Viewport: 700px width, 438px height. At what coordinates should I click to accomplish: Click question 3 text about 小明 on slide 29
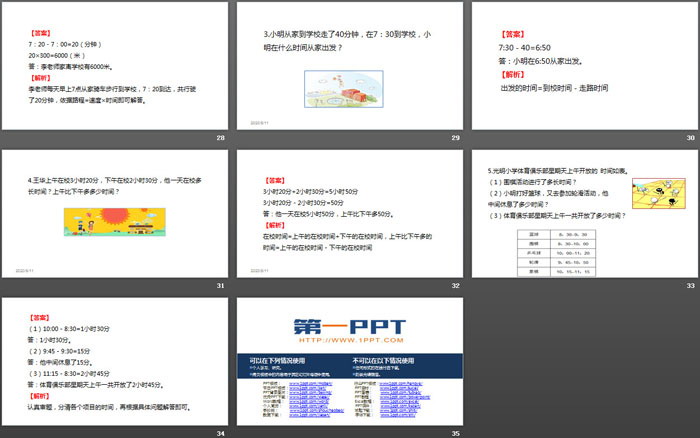pyautogui.click(x=341, y=40)
